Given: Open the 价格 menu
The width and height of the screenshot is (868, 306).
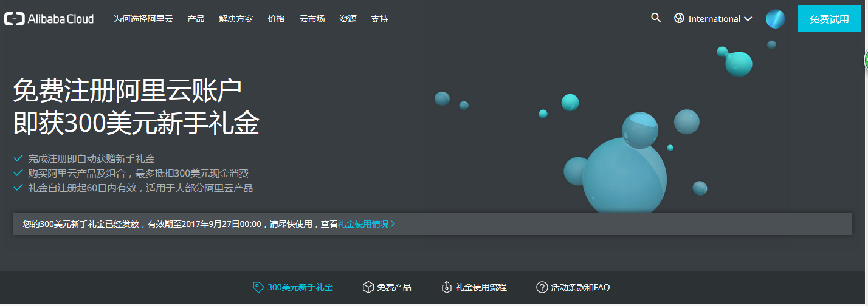Looking at the screenshot, I should [x=276, y=19].
